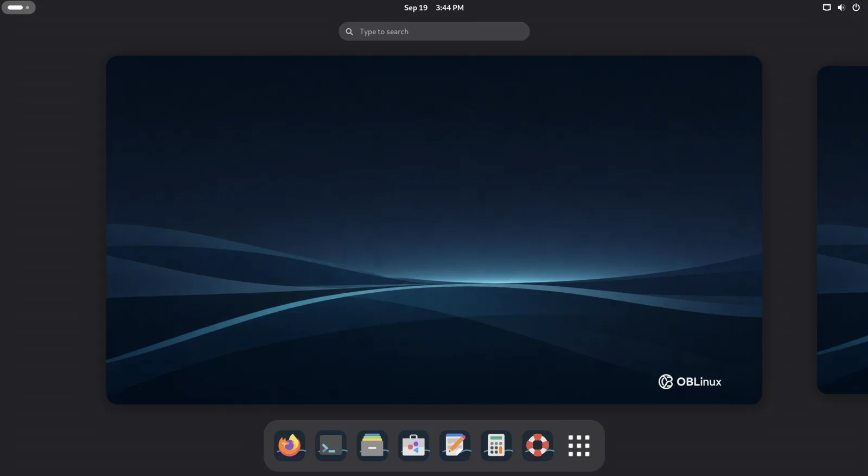Viewport: 868px width, 476px height.
Task: Click the network status icon in top bar
Action: [x=827, y=8]
